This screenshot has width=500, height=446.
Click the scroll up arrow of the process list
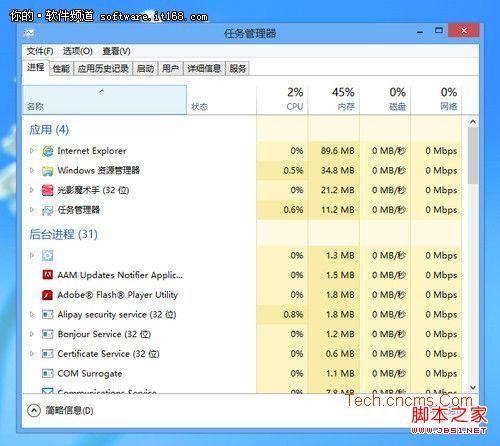coord(473,122)
